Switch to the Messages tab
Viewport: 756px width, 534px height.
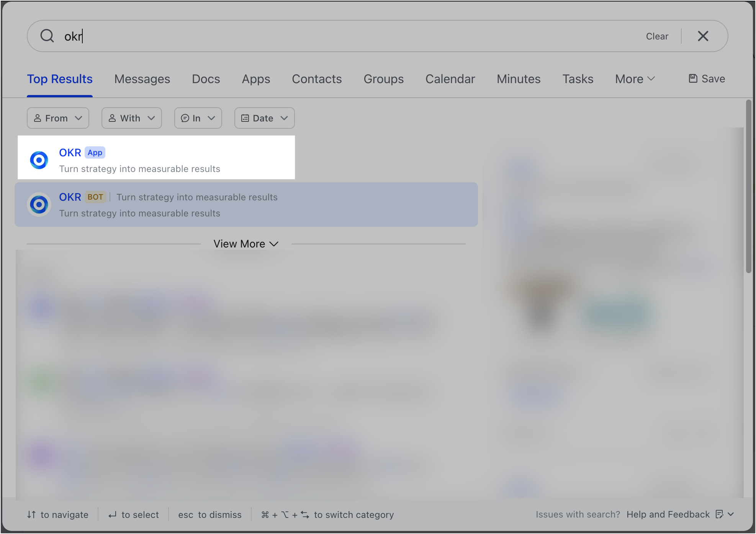click(142, 79)
